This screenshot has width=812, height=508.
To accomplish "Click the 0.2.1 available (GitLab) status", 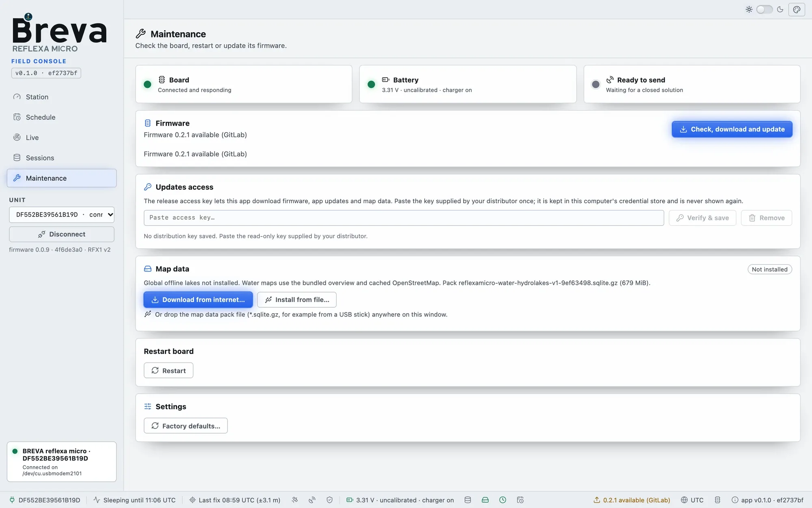I will 632,500.
